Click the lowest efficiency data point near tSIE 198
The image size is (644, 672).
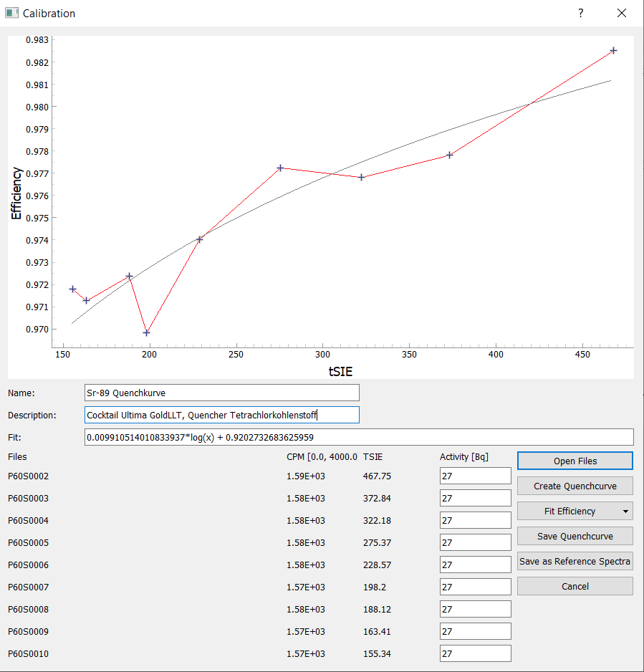point(145,332)
